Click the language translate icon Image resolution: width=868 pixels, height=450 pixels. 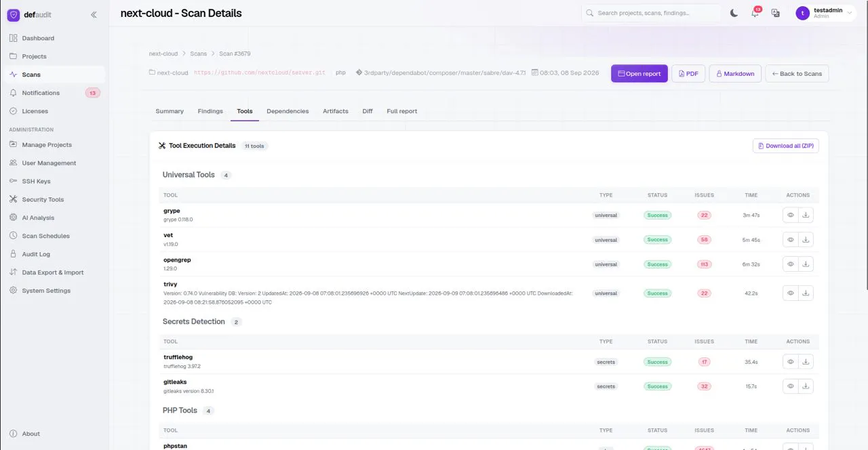point(775,13)
